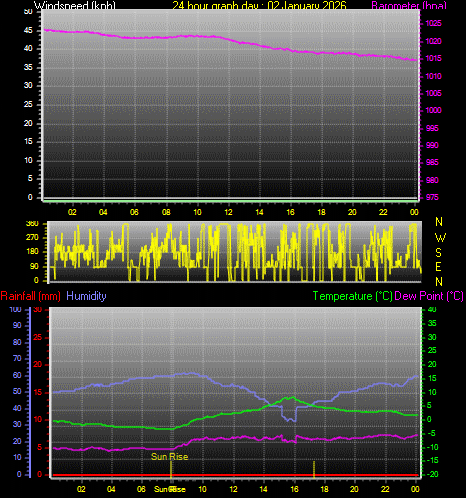Select 975 on the barometer scale
Viewport: 466px width, 498px height.
(x=432, y=197)
